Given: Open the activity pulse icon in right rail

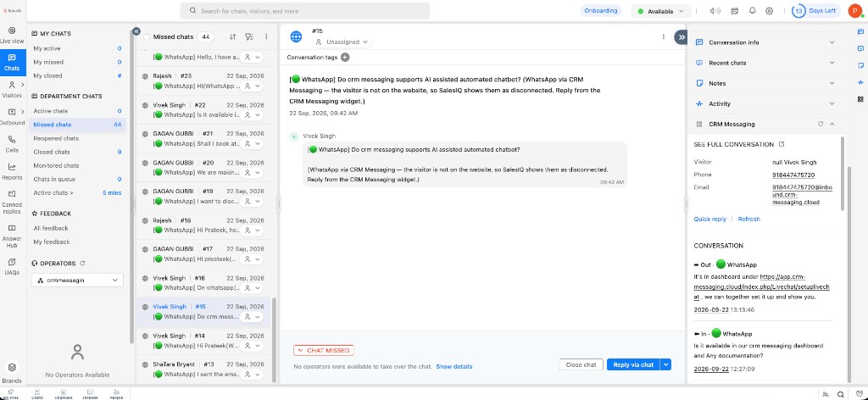Looking at the screenshot, I should 860,82.
